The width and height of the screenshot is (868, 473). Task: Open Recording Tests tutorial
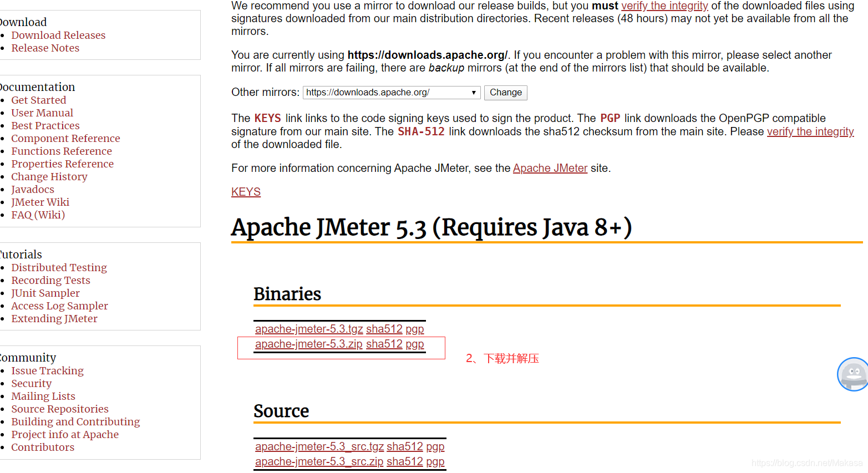click(x=50, y=280)
